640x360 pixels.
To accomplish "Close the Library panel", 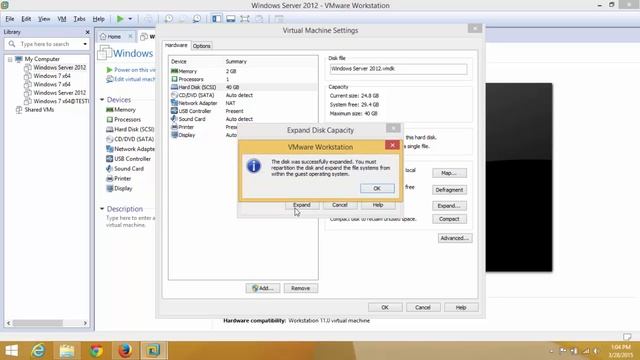I will (x=87, y=32).
